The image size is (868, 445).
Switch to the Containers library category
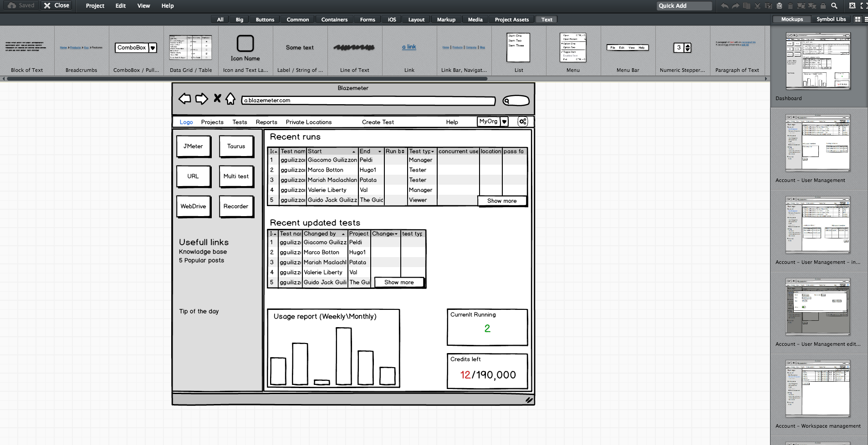[334, 20]
